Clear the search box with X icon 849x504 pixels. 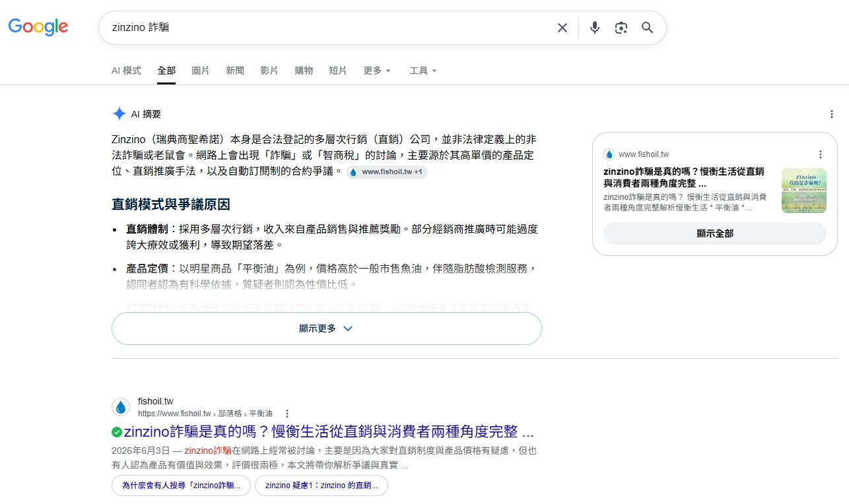[562, 28]
